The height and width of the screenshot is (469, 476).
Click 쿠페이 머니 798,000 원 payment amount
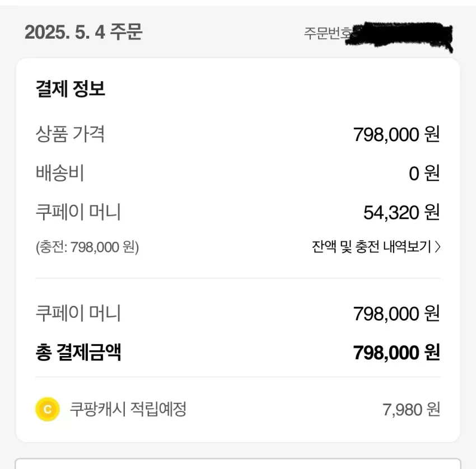point(396,313)
